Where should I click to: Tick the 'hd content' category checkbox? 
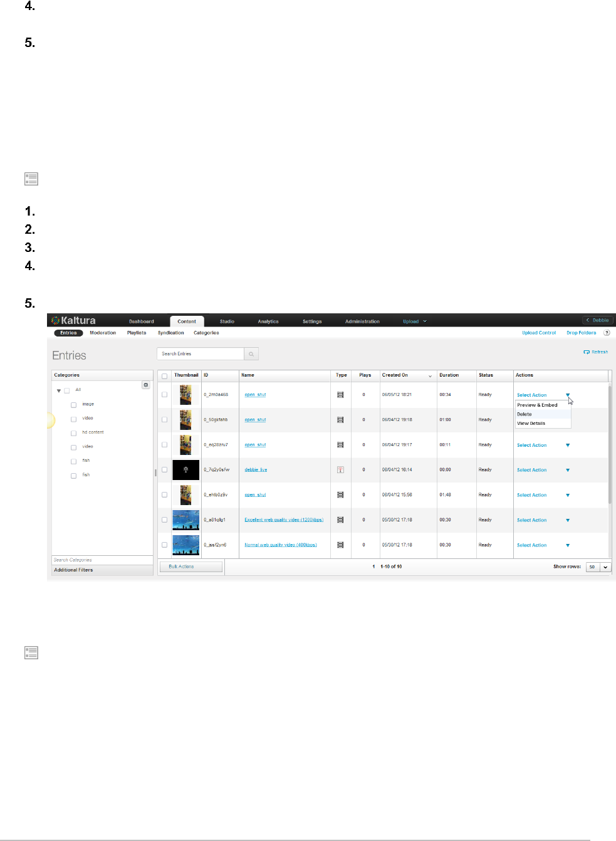[73, 433]
